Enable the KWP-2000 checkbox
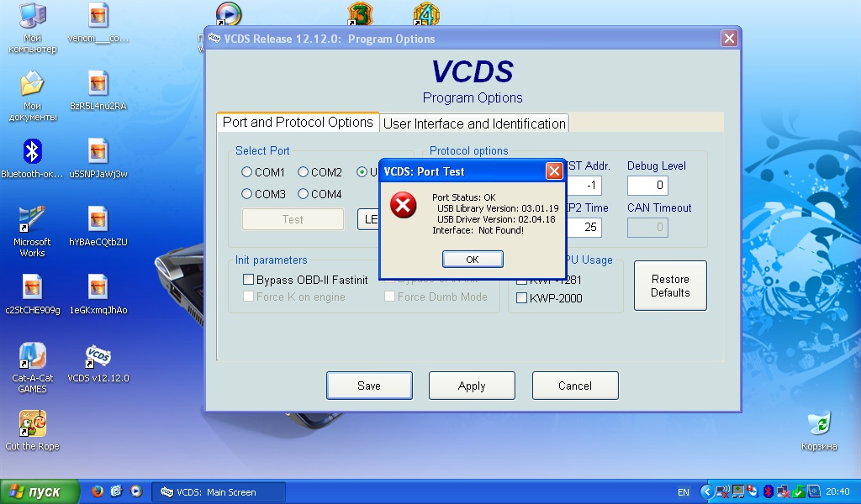Screen dimensions: 861x504 tap(521, 298)
